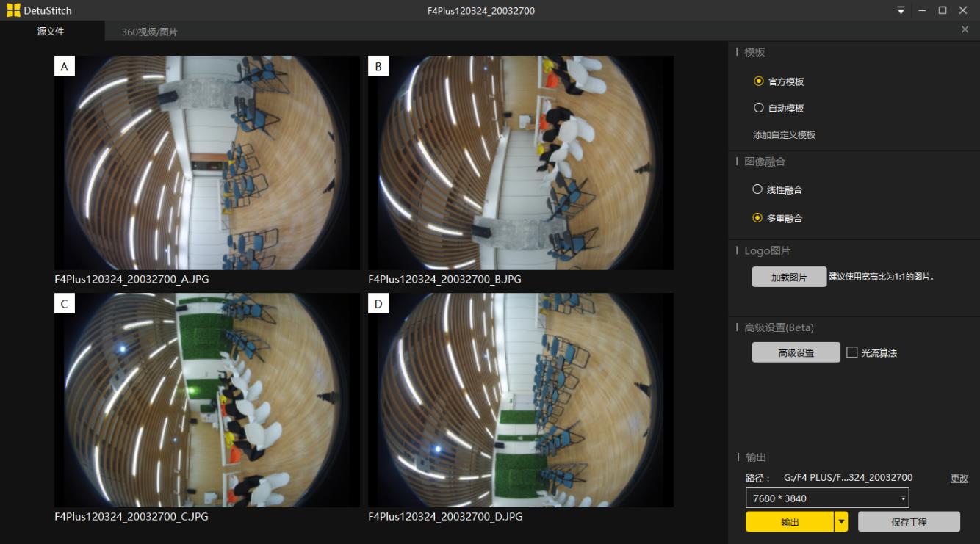Viewport: 980px width, 544px height.
Task: Select the 官方模板 radio option
Action: point(759,81)
